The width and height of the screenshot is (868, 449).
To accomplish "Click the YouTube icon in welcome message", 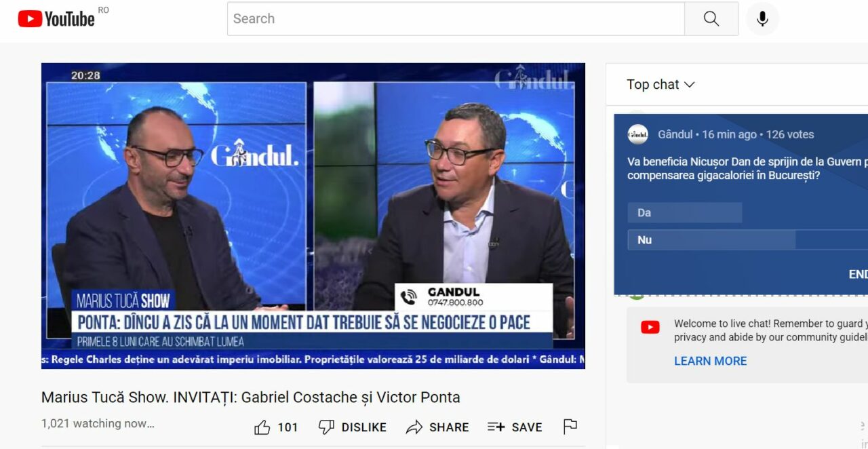I will pos(650,328).
